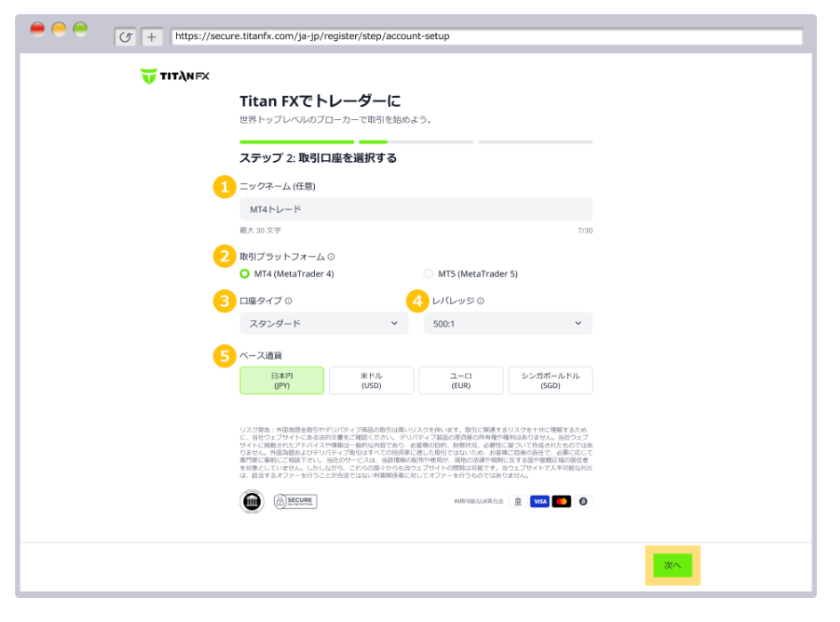Click the Titan FXでトレーダーに title
The height and width of the screenshot is (622, 840).
(319, 101)
